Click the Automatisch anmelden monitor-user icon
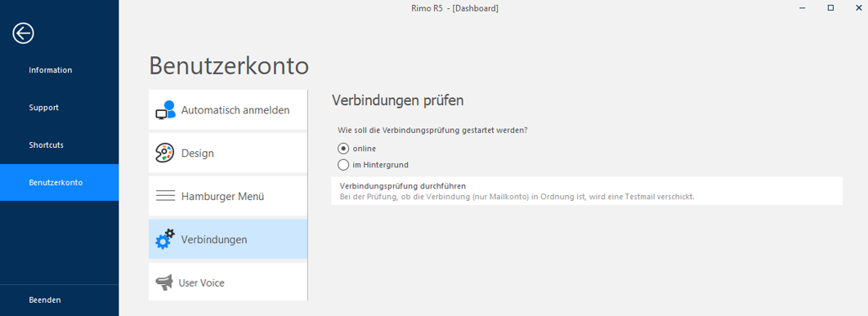 [x=165, y=110]
